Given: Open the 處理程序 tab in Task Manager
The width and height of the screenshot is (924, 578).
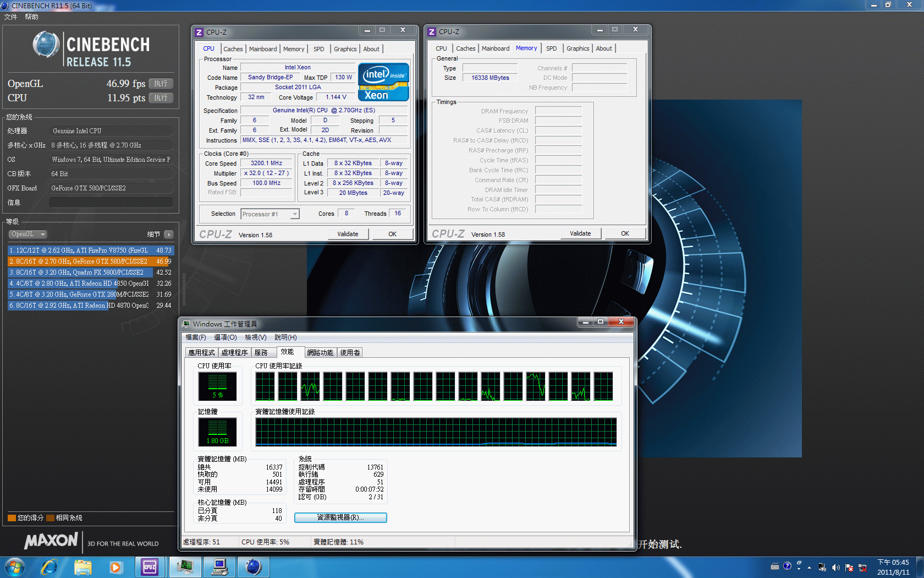Looking at the screenshot, I should [234, 353].
